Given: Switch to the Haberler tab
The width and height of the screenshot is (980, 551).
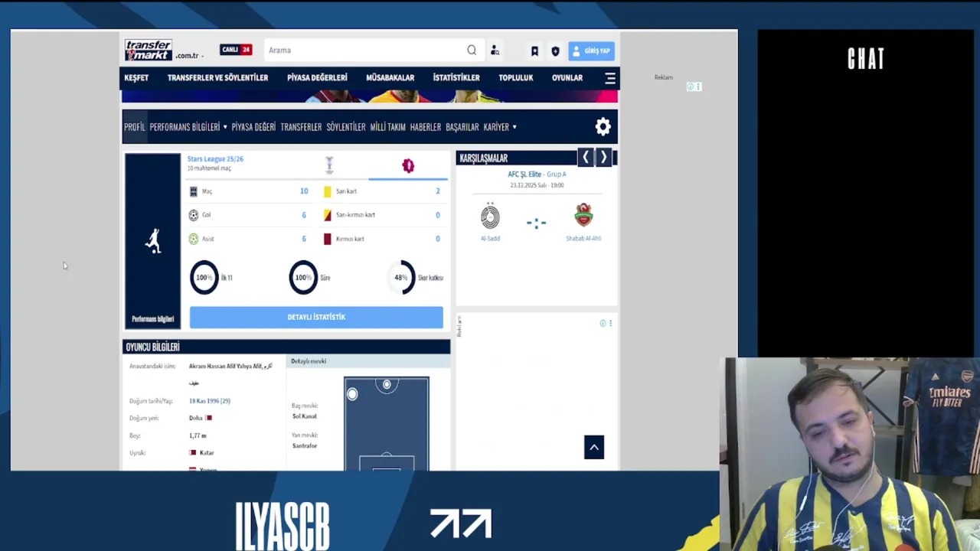Looking at the screenshot, I should 426,127.
